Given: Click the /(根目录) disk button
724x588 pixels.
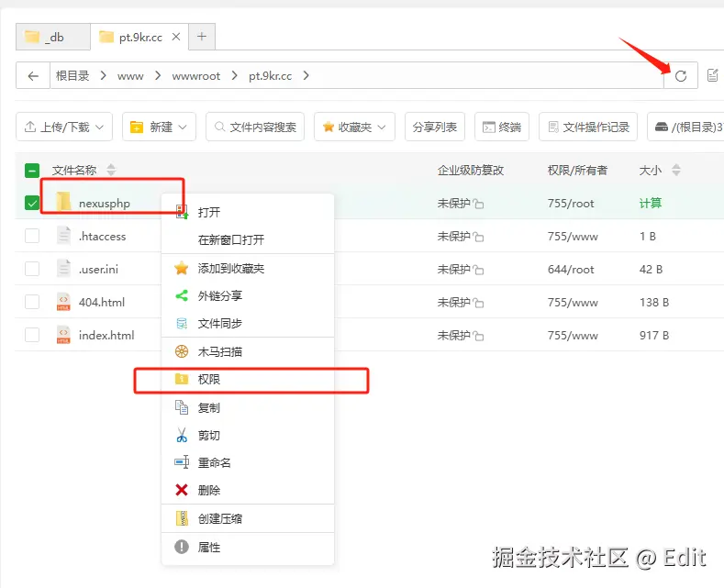Looking at the screenshot, I should pos(686,127).
